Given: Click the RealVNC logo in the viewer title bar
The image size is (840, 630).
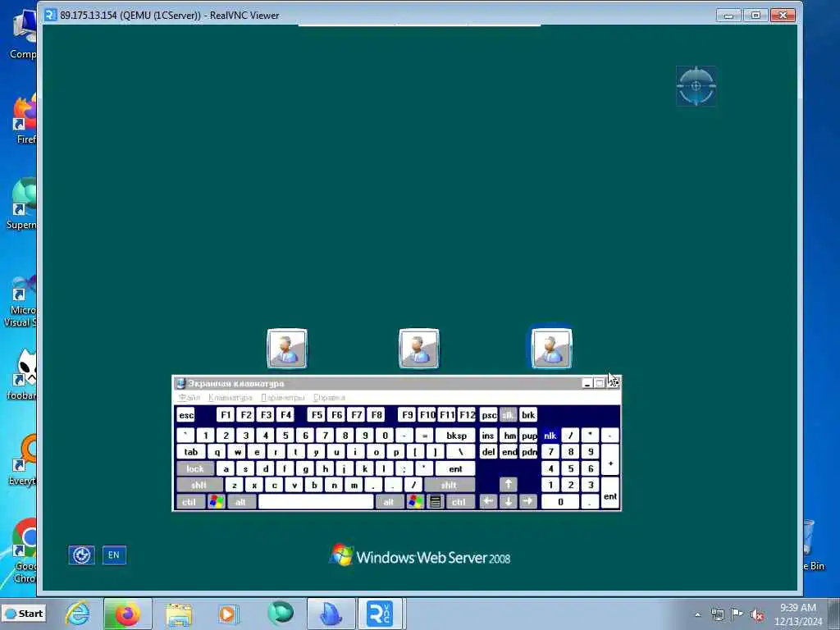Looking at the screenshot, I should (x=50, y=15).
